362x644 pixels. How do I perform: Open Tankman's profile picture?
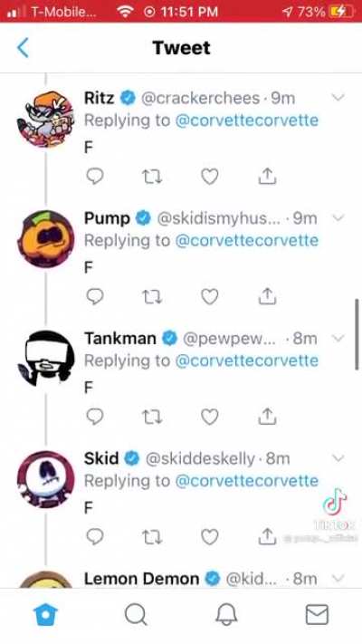(x=46, y=359)
